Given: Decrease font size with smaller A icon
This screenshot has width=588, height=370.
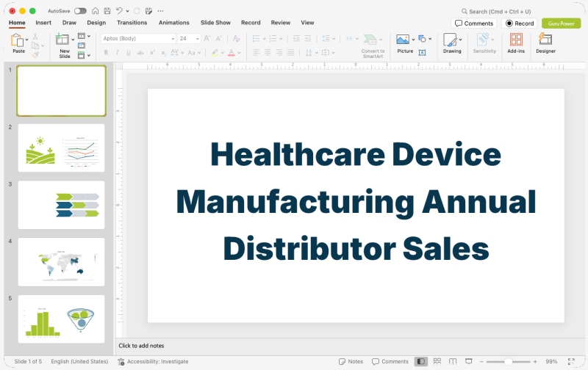Looking at the screenshot, I should pos(219,38).
